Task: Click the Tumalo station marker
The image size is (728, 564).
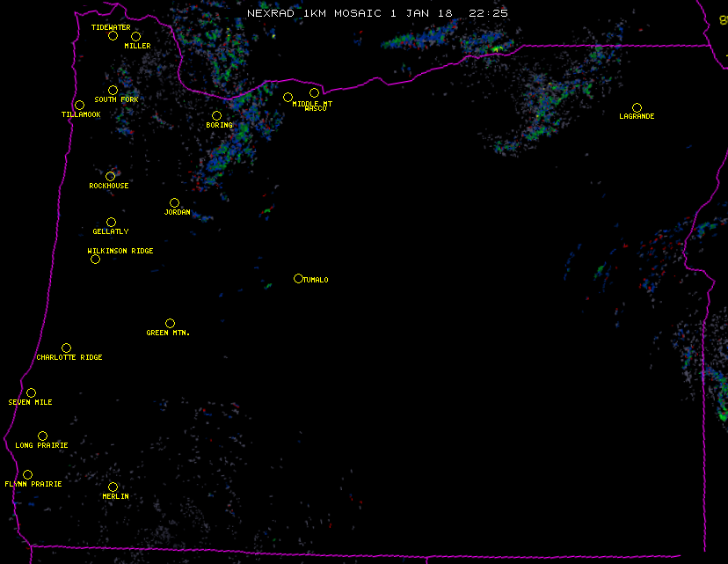Action: pyautogui.click(x=298, y=278)
